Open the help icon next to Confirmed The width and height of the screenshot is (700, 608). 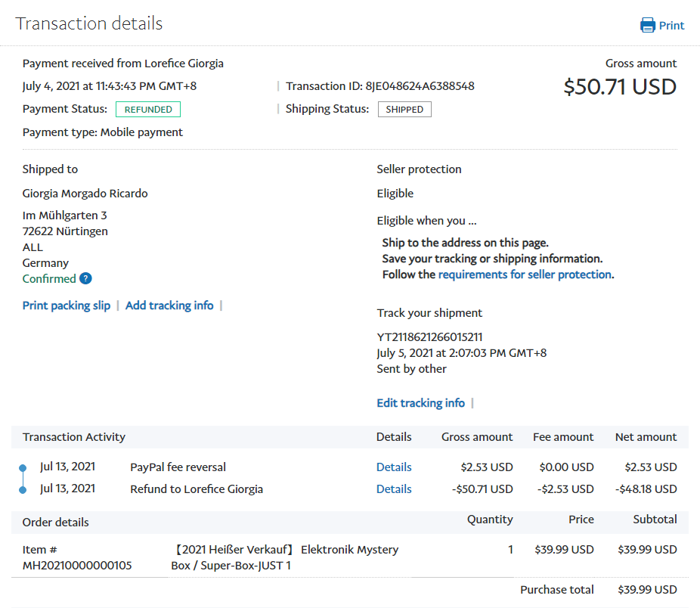tap(85, 279)
